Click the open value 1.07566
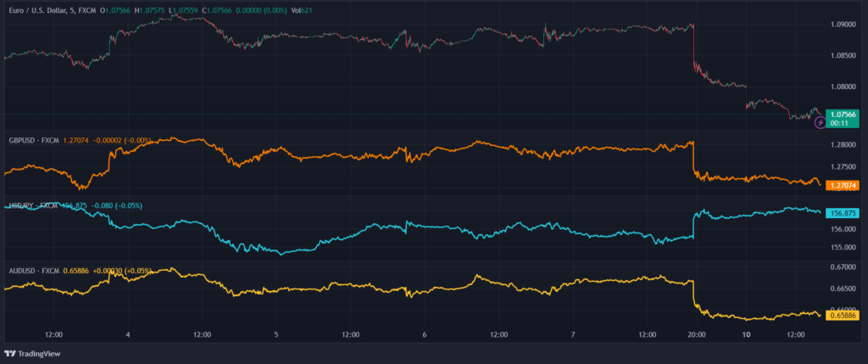 click(119, 10)
